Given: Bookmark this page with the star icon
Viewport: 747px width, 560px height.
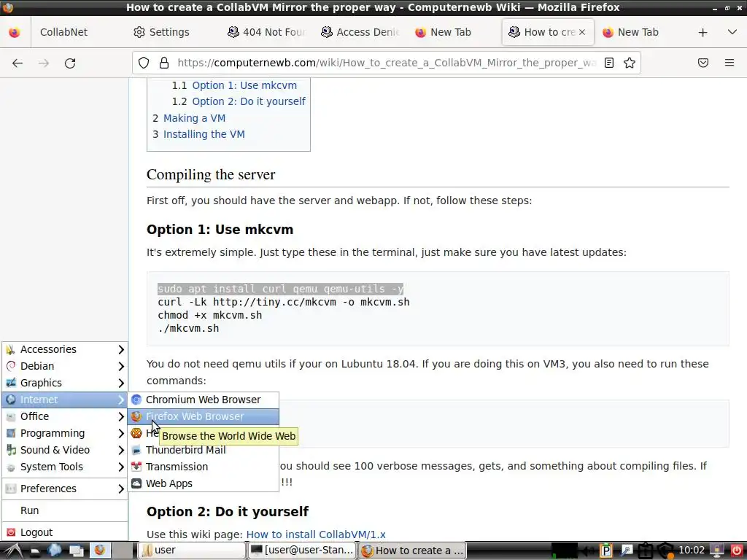Looking at the screenshot, I should tap(630, 63).
